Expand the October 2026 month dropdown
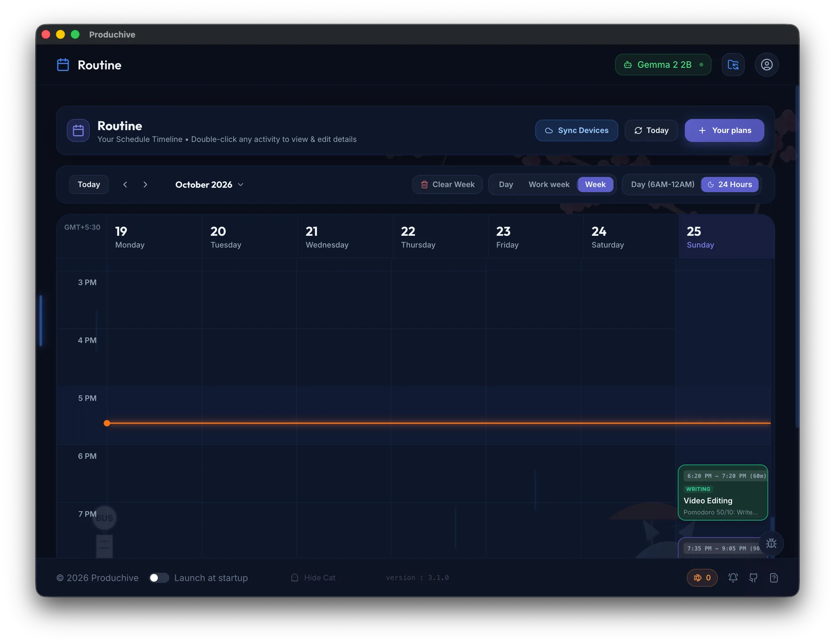 click(x=209, y=184)
